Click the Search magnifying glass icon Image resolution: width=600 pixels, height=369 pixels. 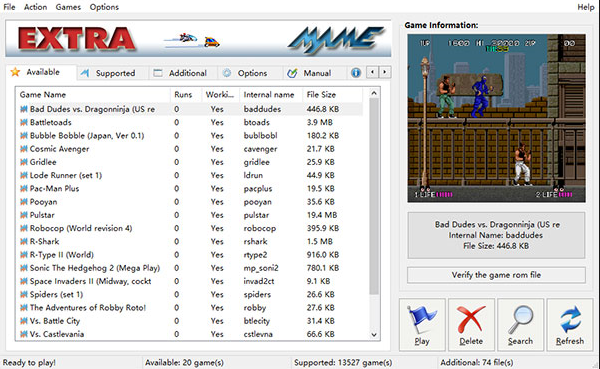[520, 319]
